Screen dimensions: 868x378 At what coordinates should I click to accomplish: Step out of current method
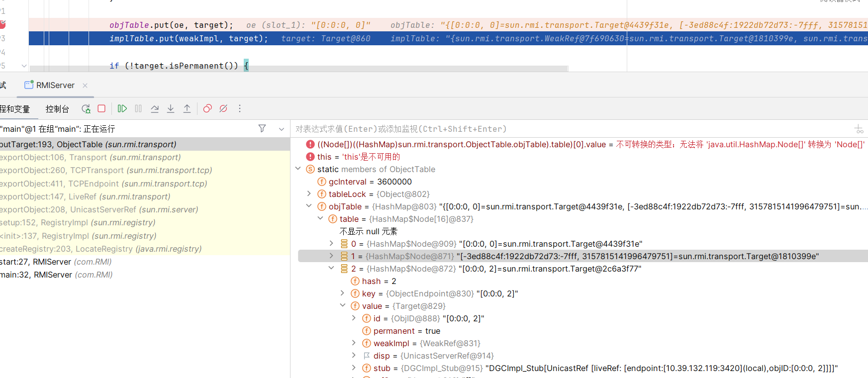(x=187, y=108)
